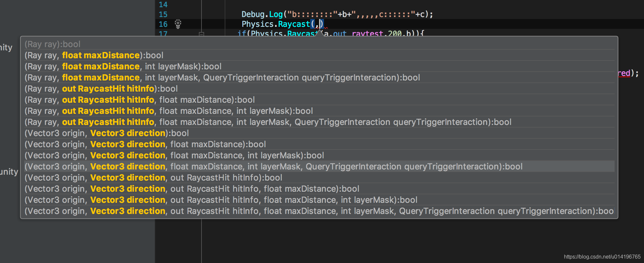This screenshot has height=263, width=644.
Task: Pick Ray overload ending maxDistance, layerMask, QueryTriggerInteraction
Action: [319, 78]
